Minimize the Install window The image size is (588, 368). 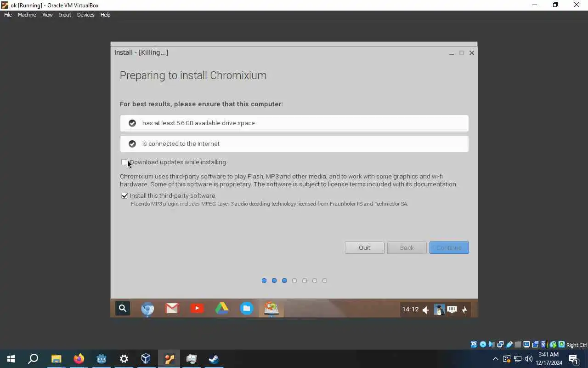pos(452,53)
